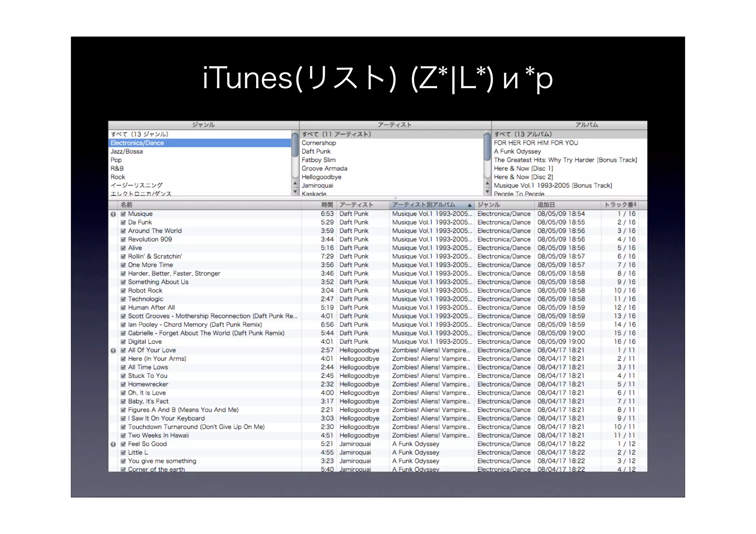Select Jazz/Bossa in the genre browser
756x534 pixels.
point(127,151)
